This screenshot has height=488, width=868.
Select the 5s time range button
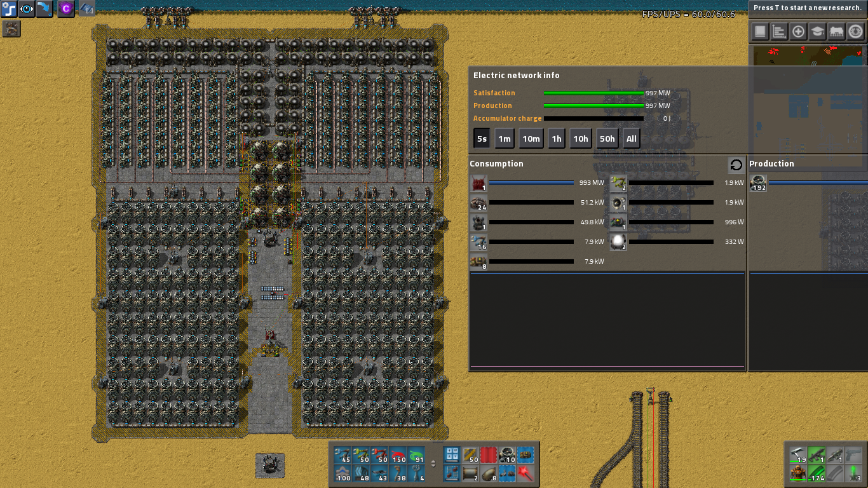tap(482, 139)
